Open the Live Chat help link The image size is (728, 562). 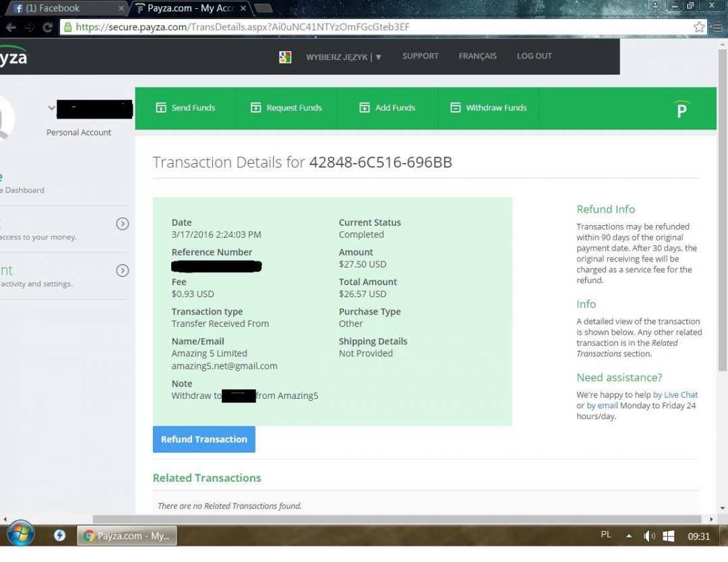[x=680, y=395]
